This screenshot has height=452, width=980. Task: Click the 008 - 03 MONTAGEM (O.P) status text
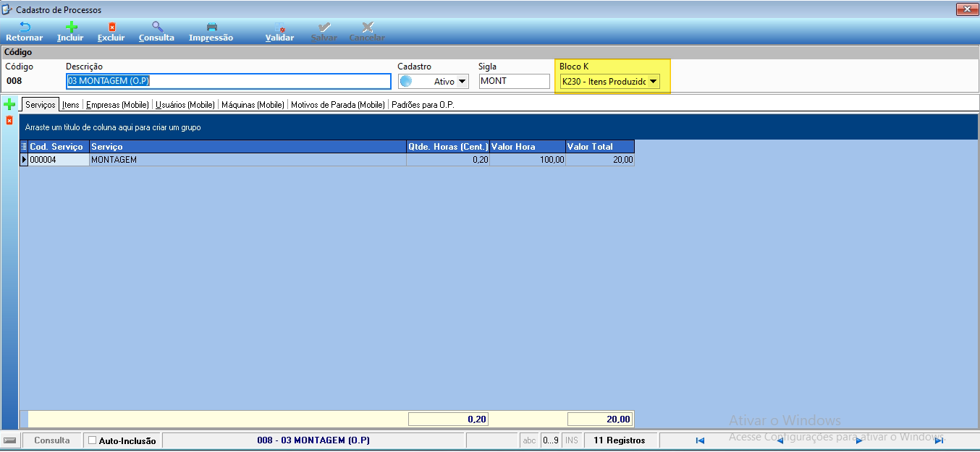(x=312, y=440)
